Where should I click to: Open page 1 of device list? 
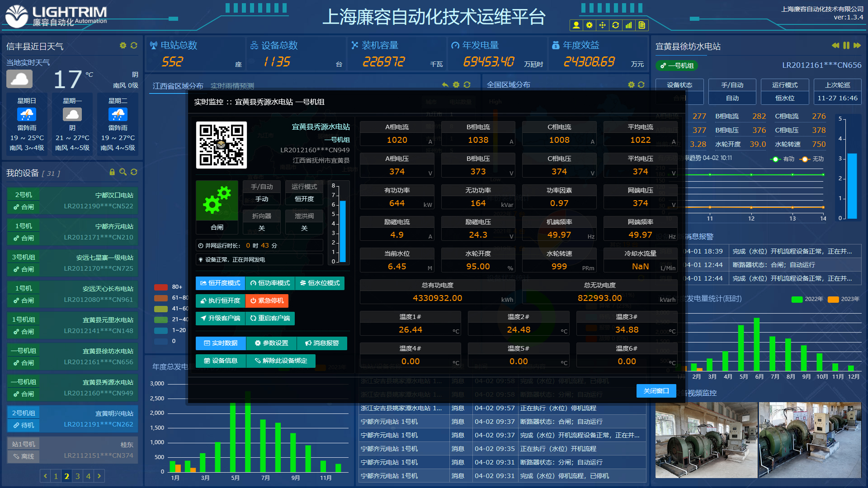click(56, 476)
